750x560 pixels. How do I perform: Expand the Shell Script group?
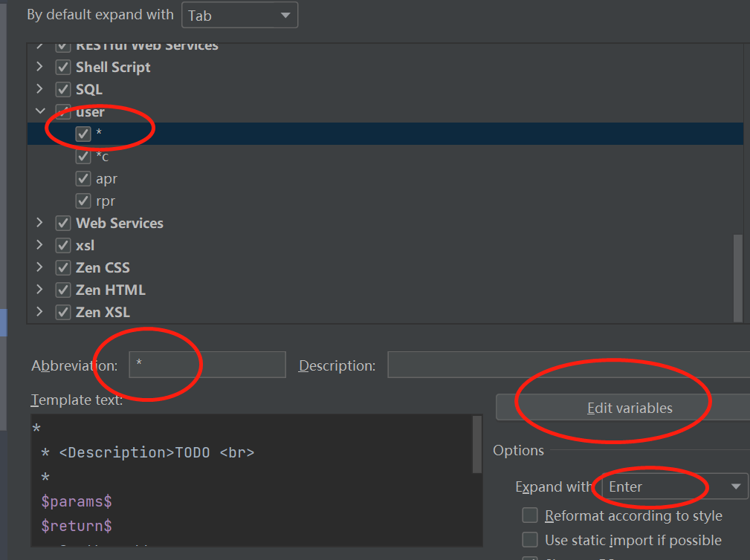click(x=39, y=66)
